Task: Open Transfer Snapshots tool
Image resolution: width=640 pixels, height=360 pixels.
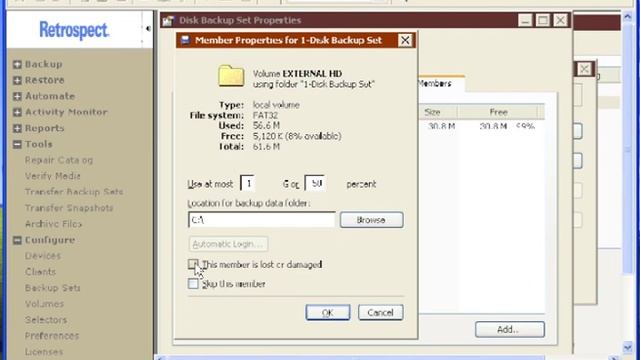Action: (69, 208)
